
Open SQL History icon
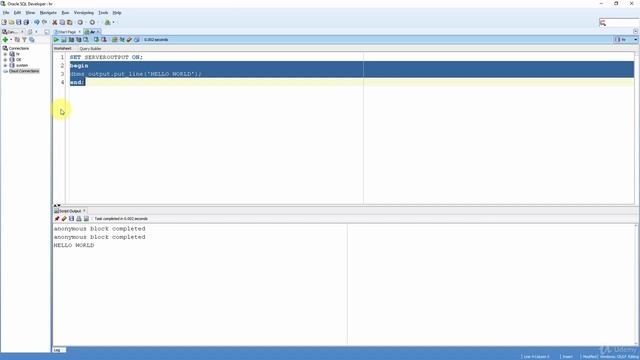137,40
